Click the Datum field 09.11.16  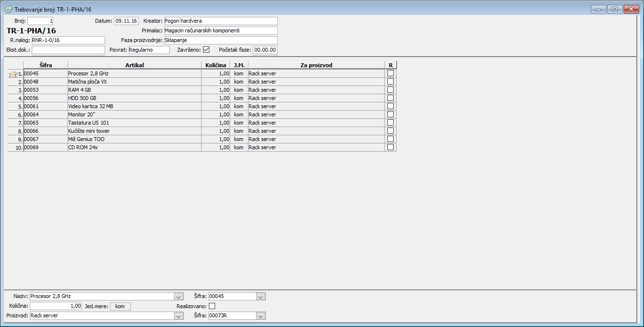[x=126, y=21]
